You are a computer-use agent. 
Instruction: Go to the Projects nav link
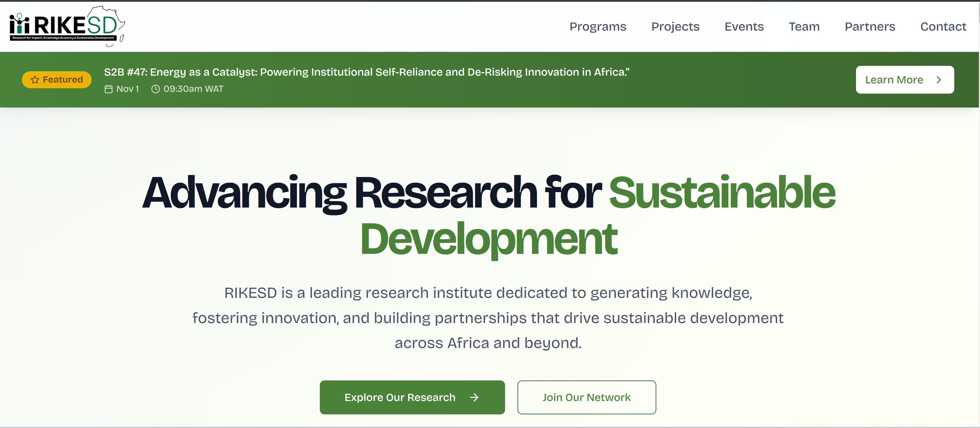[x=675, y=27]
